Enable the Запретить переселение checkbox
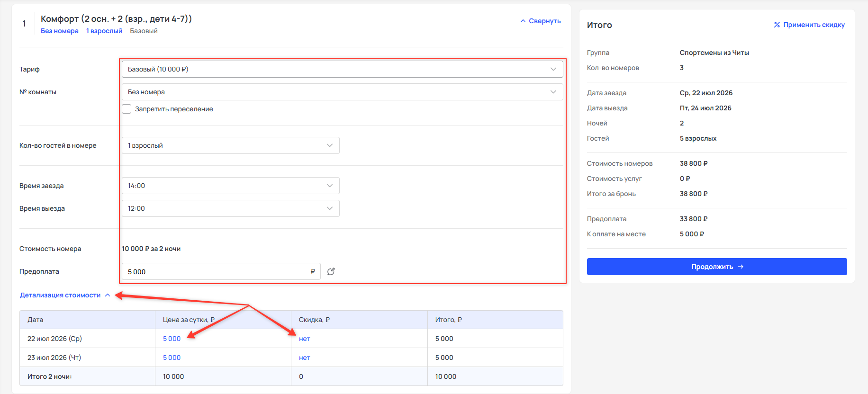 pos(127,109)
